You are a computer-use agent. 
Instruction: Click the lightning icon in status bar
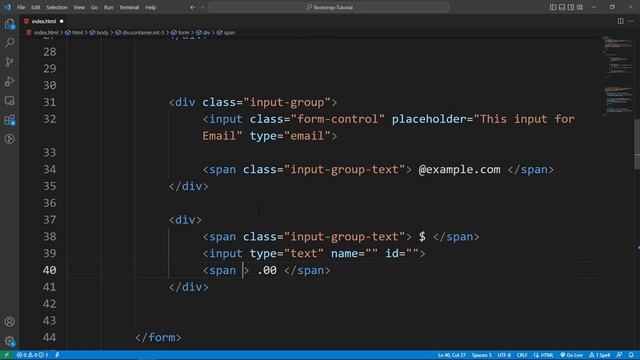(57, 355)
